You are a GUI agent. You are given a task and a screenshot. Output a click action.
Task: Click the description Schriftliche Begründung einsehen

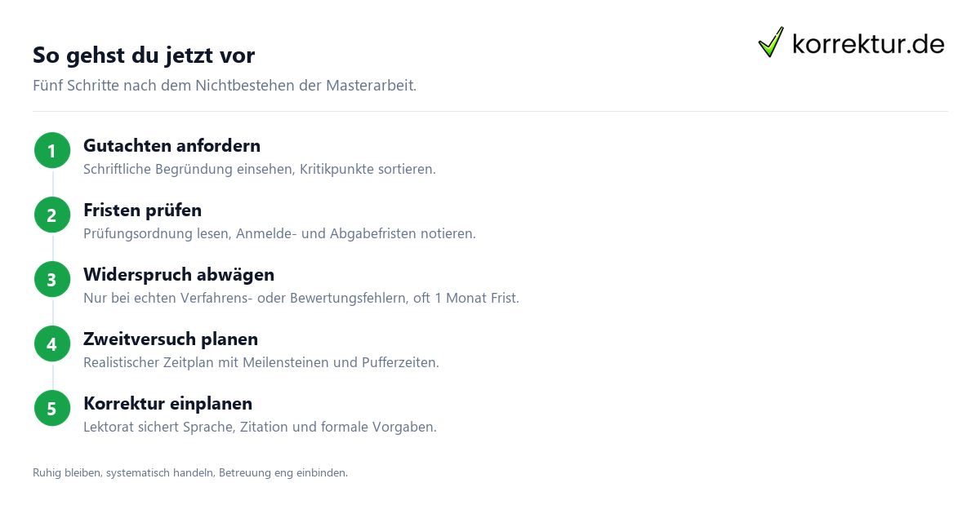point(260,170)
